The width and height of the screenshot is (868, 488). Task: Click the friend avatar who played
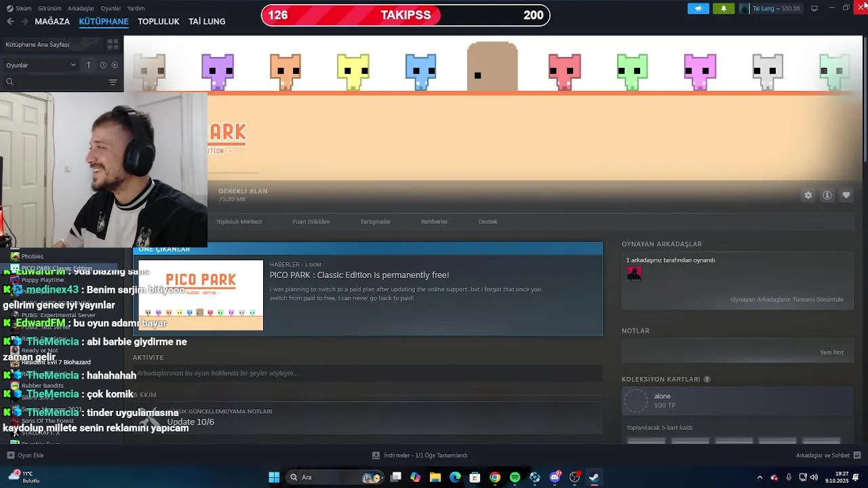pyautogui.click(x=634, y=273)
